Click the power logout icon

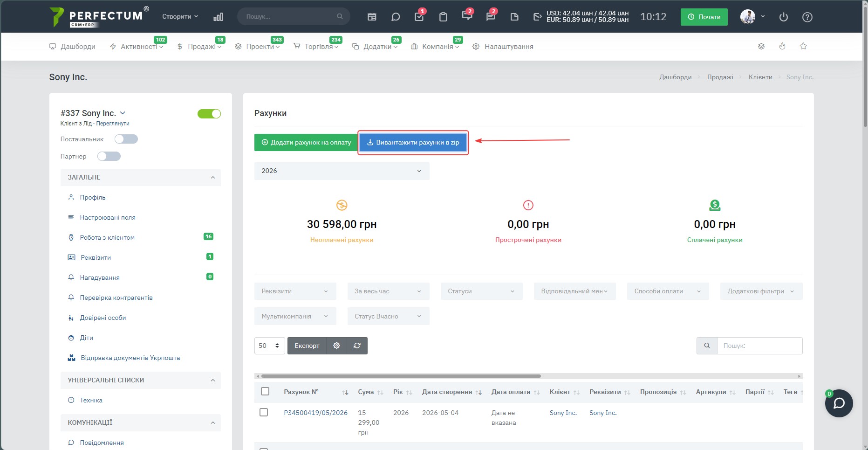784,17
